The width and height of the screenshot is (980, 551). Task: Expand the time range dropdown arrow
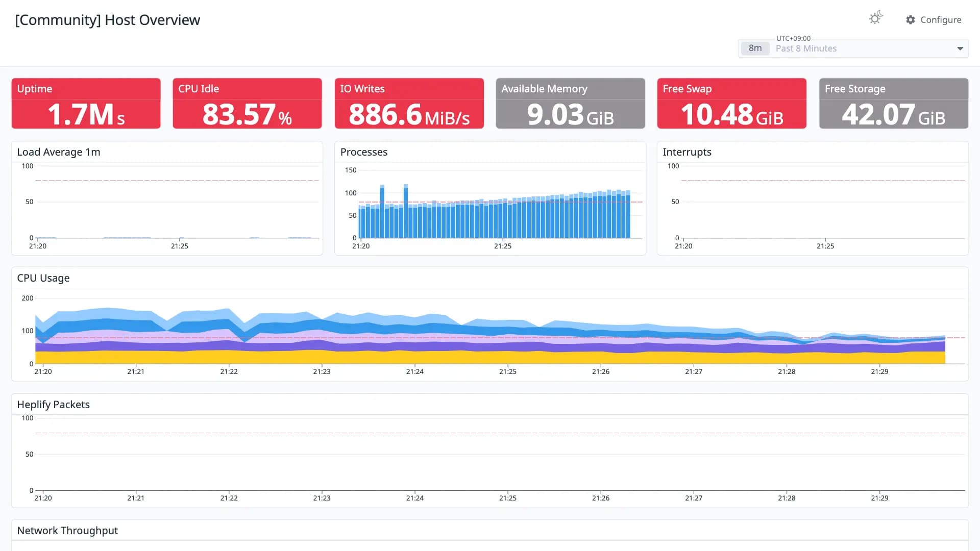click(960, 48)
